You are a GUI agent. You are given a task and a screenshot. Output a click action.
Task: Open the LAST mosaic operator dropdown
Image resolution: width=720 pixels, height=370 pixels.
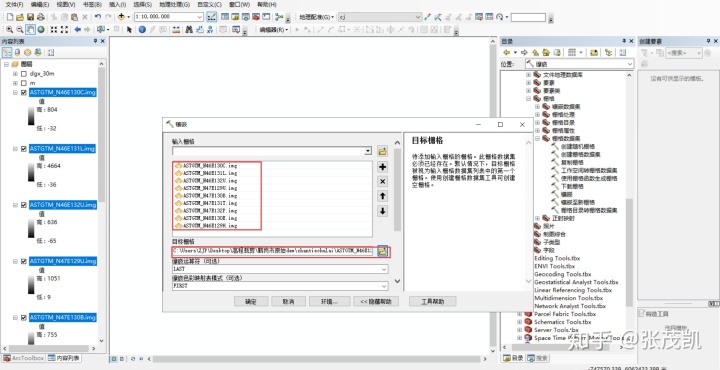(384, 269)
